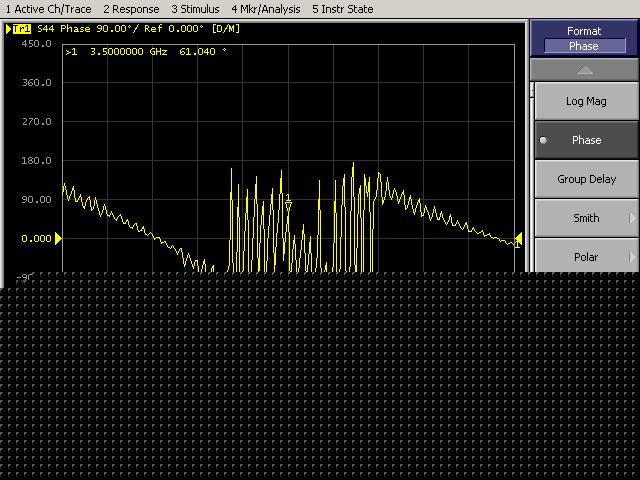Click the 270.0 axis label
640x480 pixels.
click(36, 122)
